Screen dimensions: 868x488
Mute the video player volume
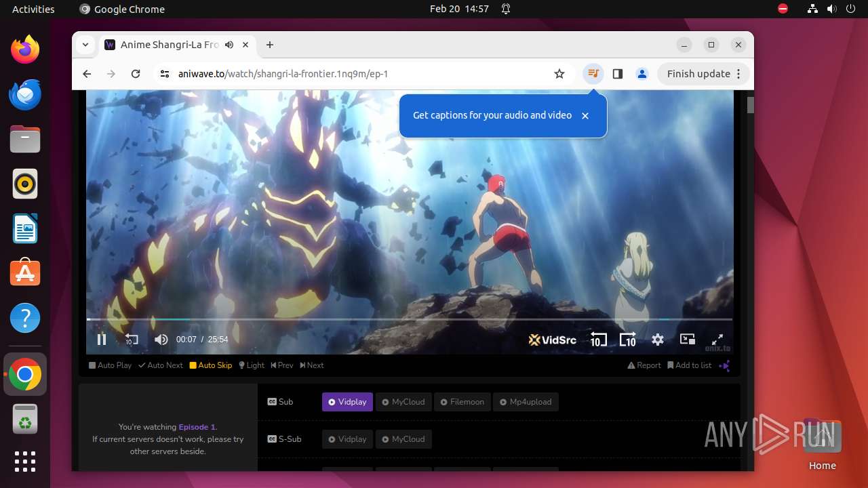pyautogui.click(x=161, y=340)
